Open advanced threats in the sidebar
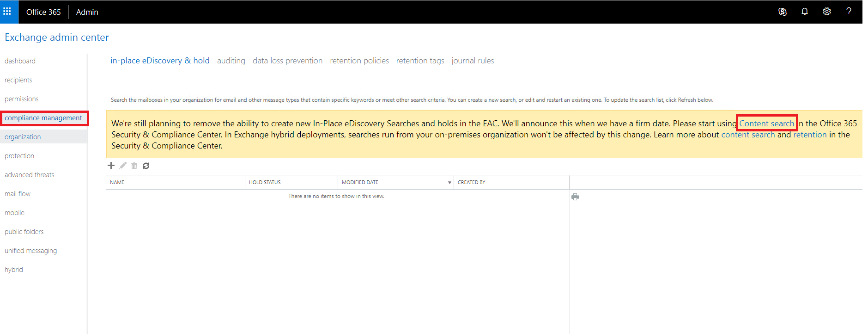This screenshot has height=334, width=868. pyautogui.click(x=30, y=175)
